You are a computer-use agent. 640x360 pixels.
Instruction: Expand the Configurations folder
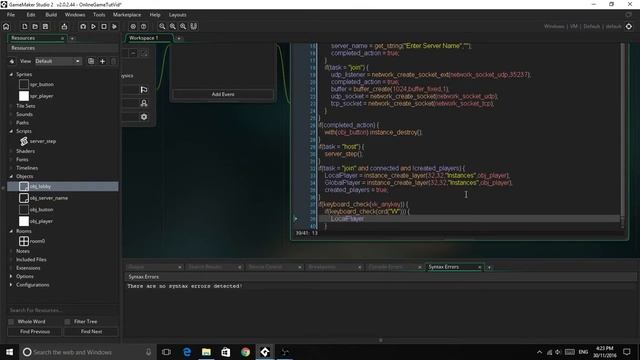click(x=11, y=285)
